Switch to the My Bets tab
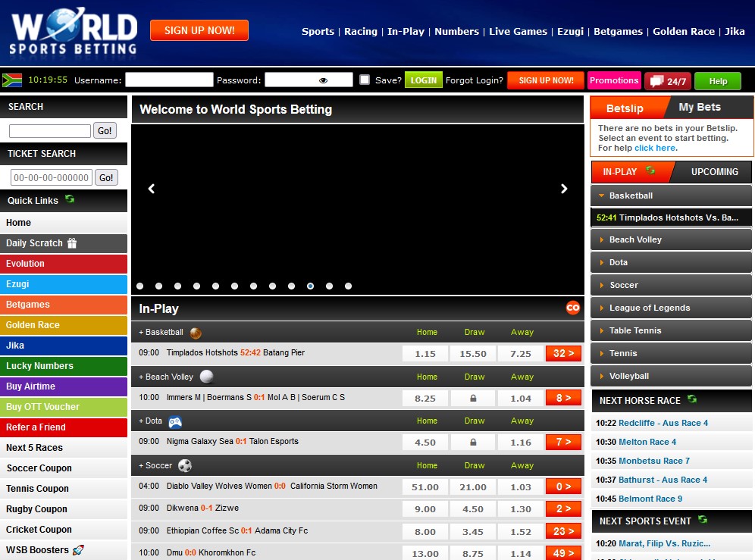 click(700, 107)
